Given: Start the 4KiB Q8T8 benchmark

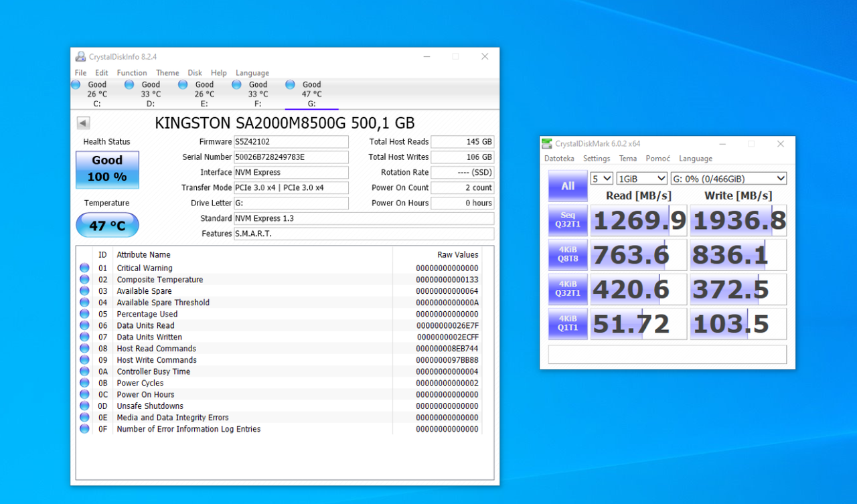Looking at the screenshot, I should 568,254.
